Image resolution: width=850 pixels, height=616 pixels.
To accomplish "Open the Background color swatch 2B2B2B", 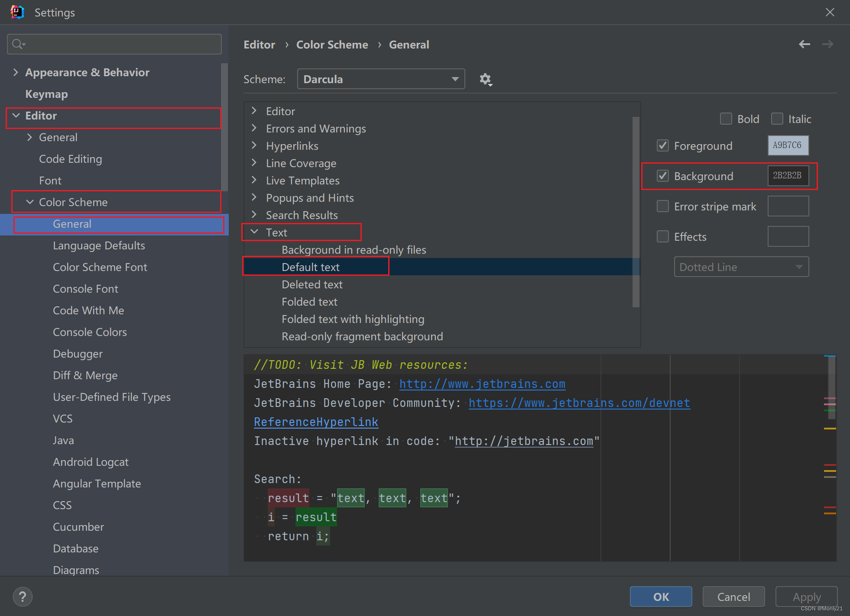I will [788, 176].
